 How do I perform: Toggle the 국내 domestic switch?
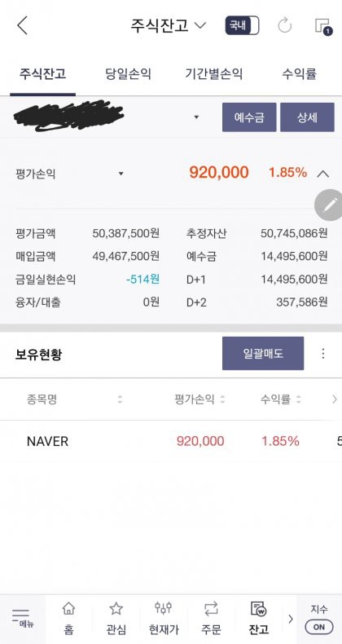coord(242,25)
